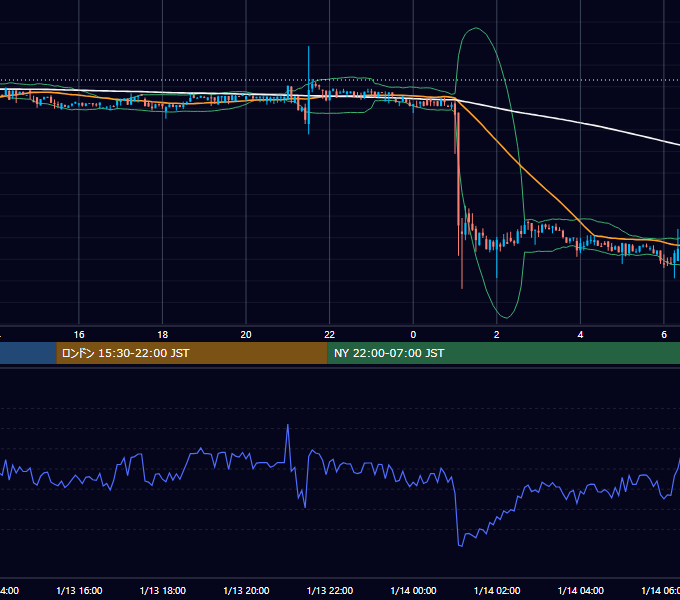
Task: Click the 1/14 02:00 time label
Action: pos(497,590)
